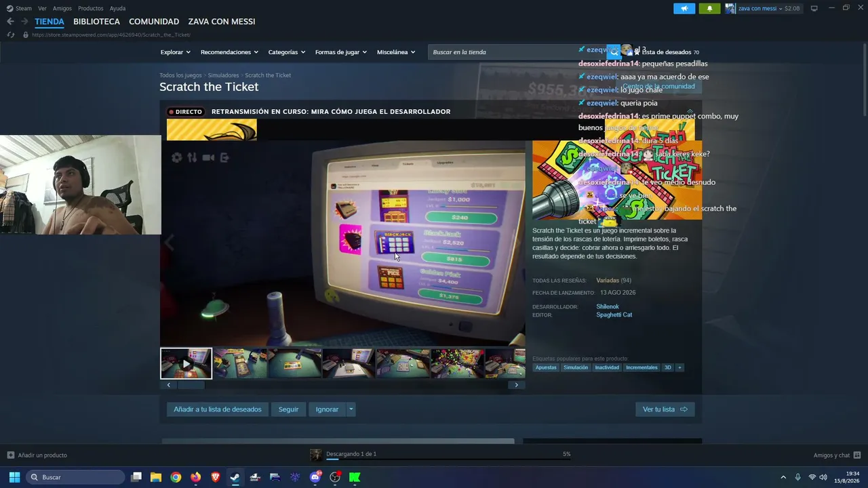
Task: Open dropdown arrow next to Ignorar
Action: click(x=351, y=409)
